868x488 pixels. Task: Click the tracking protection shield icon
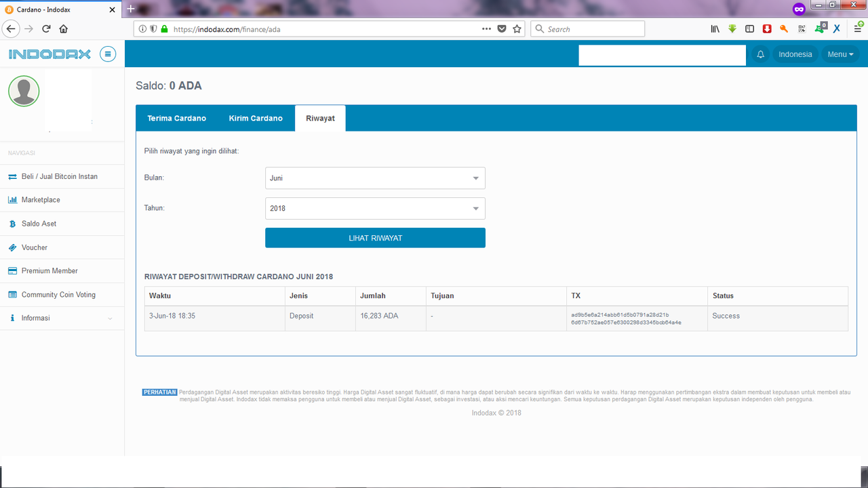(x=153, y=29)
